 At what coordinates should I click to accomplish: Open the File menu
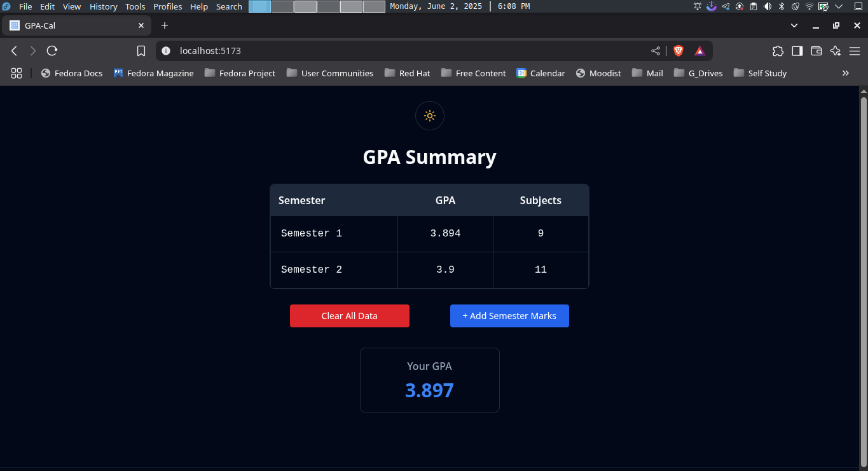click(x=25, y=6)
